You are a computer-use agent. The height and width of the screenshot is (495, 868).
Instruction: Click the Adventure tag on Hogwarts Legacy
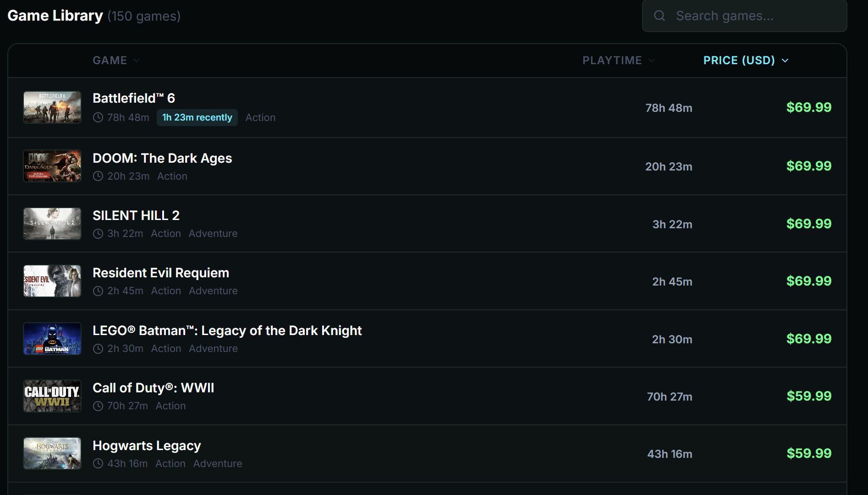click(x=218, y=463)
